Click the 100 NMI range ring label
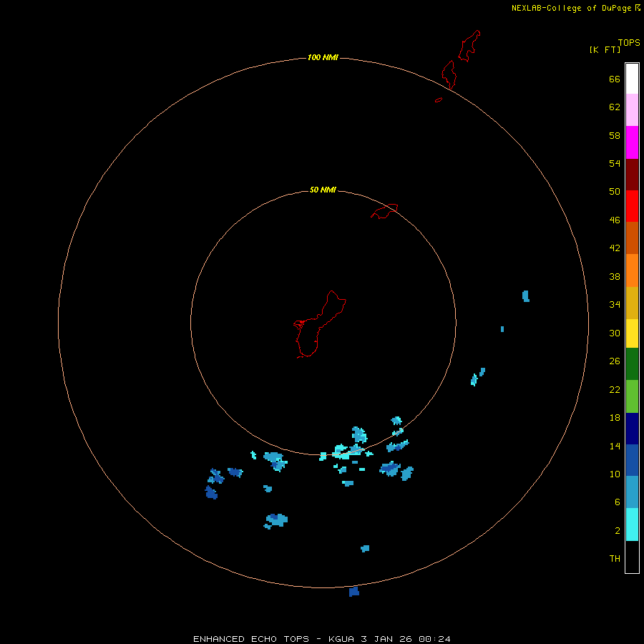Viewport: 644px width, 644px height. 323,57
